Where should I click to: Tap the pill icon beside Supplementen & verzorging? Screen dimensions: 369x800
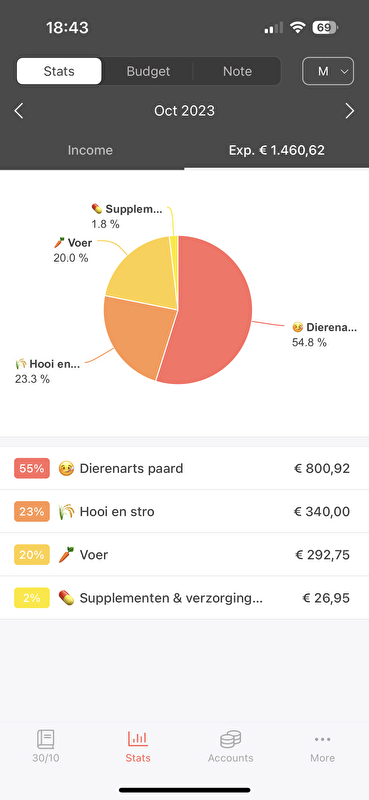(66, 597)
